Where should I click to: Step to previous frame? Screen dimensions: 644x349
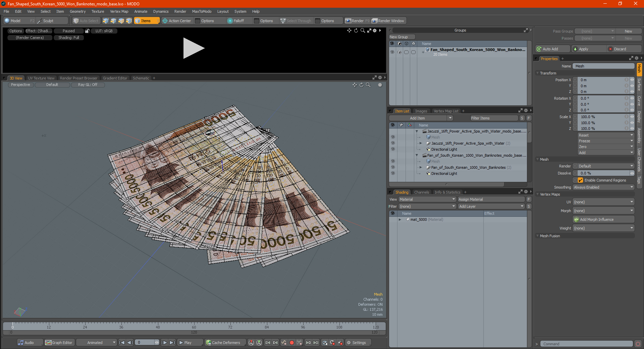(130, 343)
